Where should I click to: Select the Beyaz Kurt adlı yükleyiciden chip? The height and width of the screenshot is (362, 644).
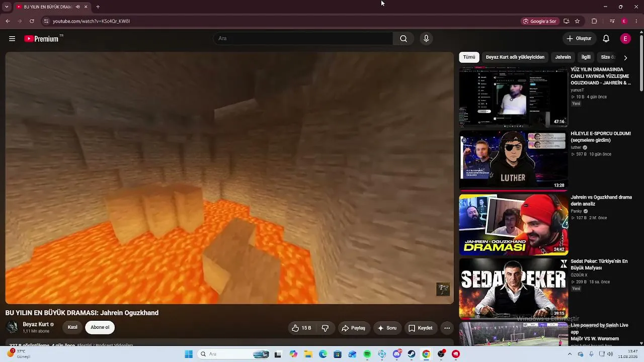(x=515, y=57)
